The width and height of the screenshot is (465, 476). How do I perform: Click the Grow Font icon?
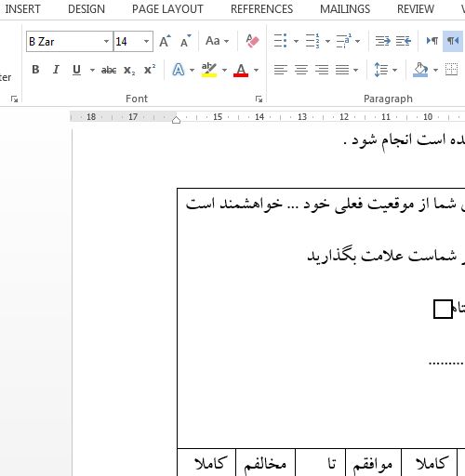(x=165, y=41)
